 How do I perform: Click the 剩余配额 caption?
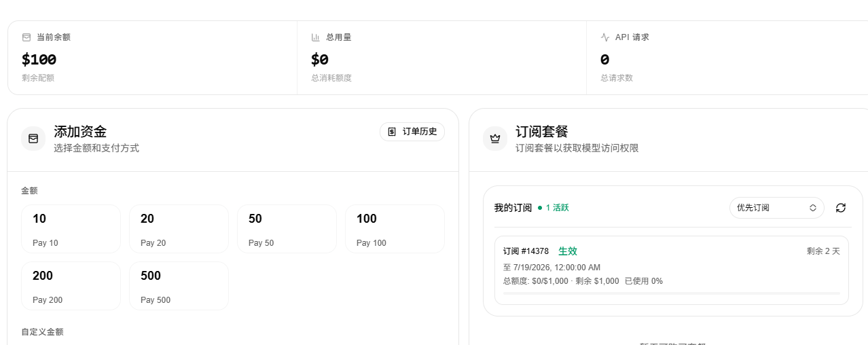[x=38, y=78]
